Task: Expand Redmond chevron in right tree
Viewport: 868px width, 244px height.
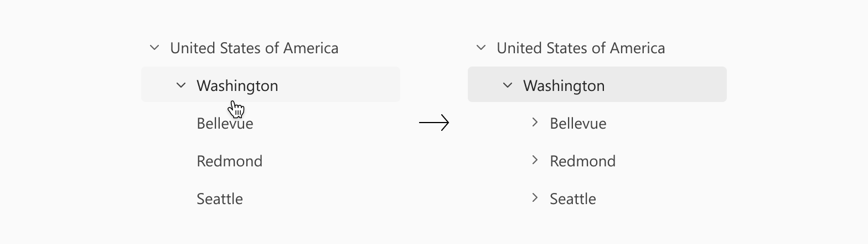Action: pyautogui.click(x=535, y=160)
